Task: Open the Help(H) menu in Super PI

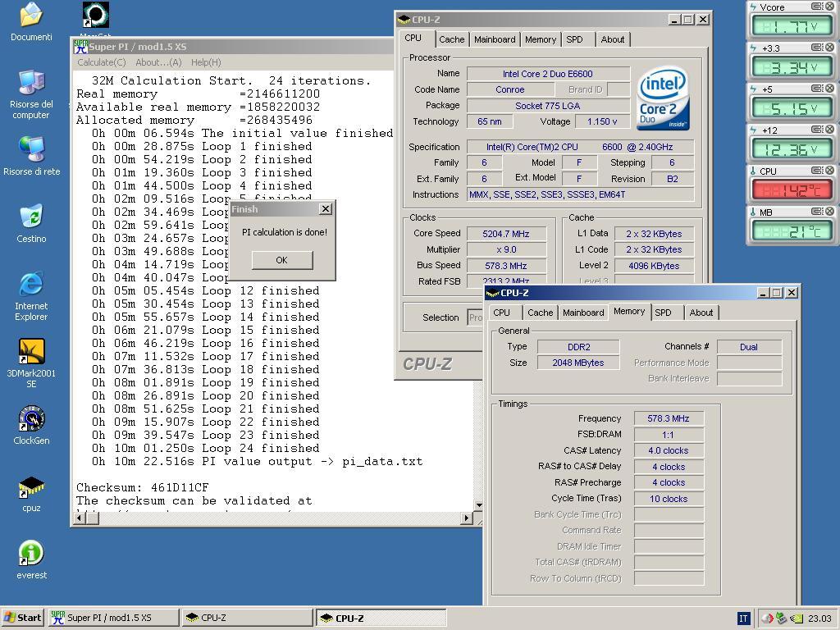Action: [x=206, y=62]
